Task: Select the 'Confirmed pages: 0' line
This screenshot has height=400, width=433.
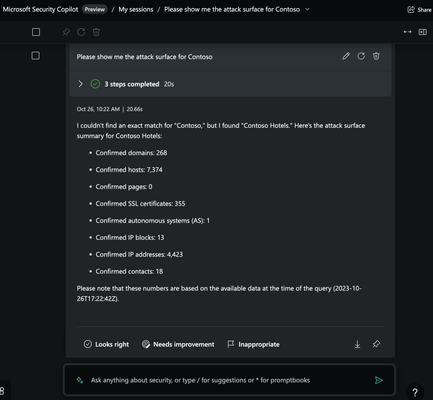Action: coord(124,187)
